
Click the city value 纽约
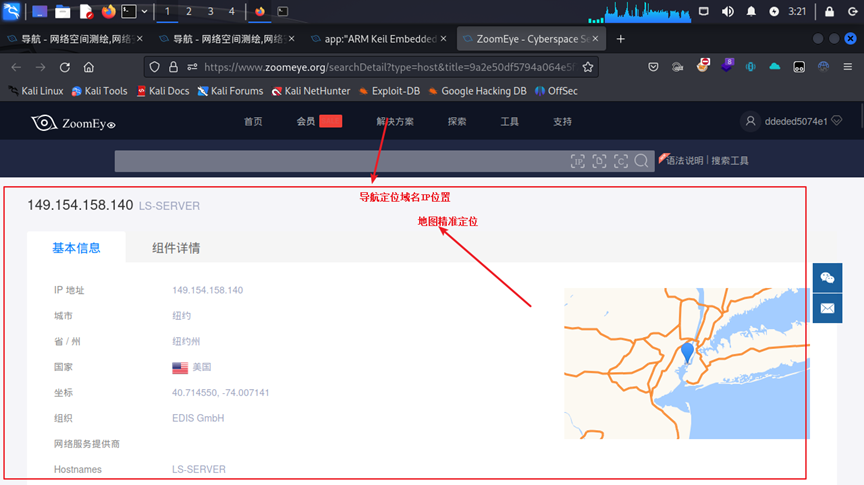coord(181,316)
